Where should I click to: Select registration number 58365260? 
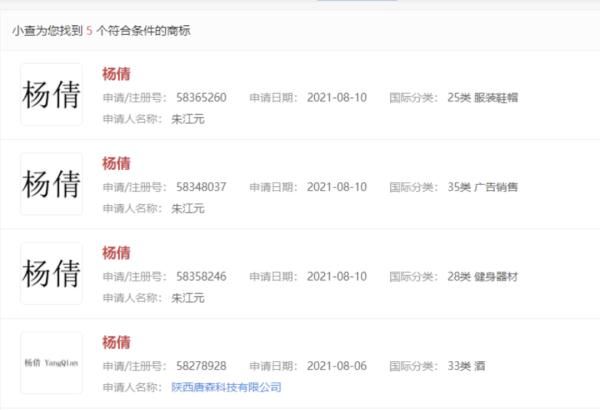tap(201, 98)
